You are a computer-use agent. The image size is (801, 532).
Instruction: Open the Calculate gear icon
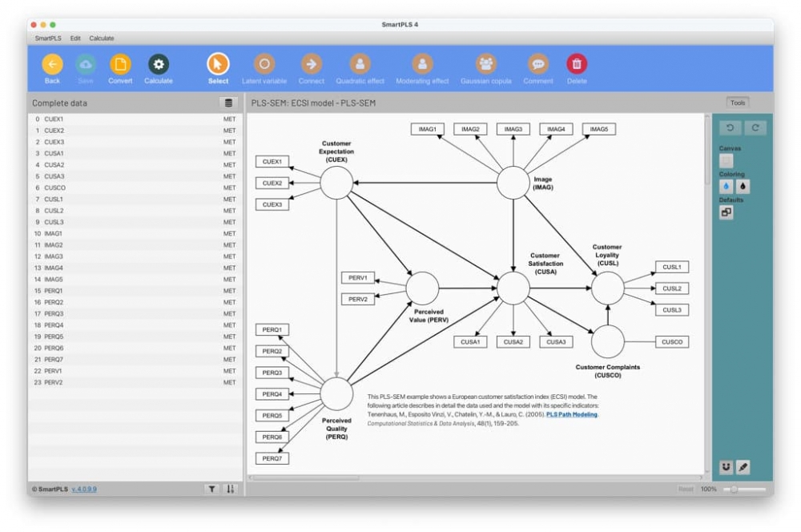click(159, 64)
